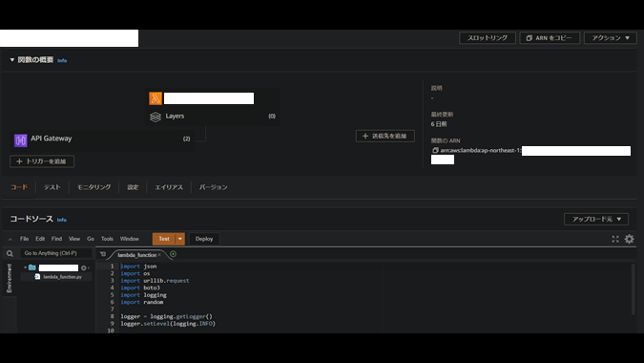Open folder options gear in file tree
This screenshot has height=363, width=644.
point(84,268)
